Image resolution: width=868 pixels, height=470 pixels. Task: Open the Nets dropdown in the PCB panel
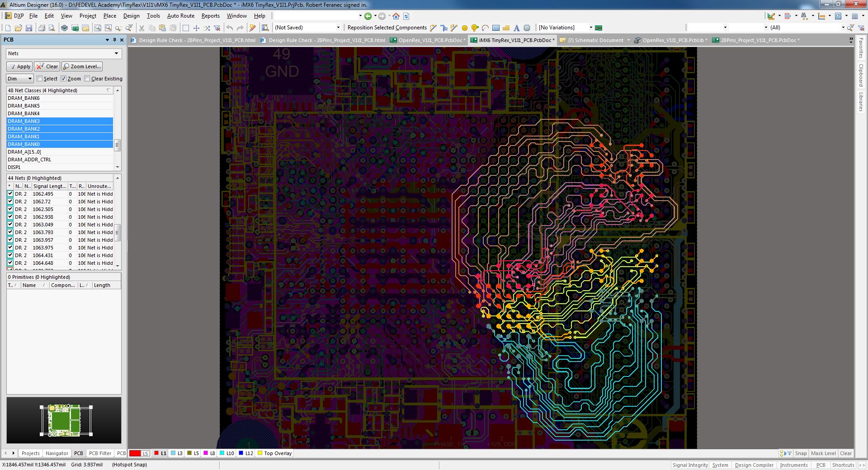pos(117,53)
